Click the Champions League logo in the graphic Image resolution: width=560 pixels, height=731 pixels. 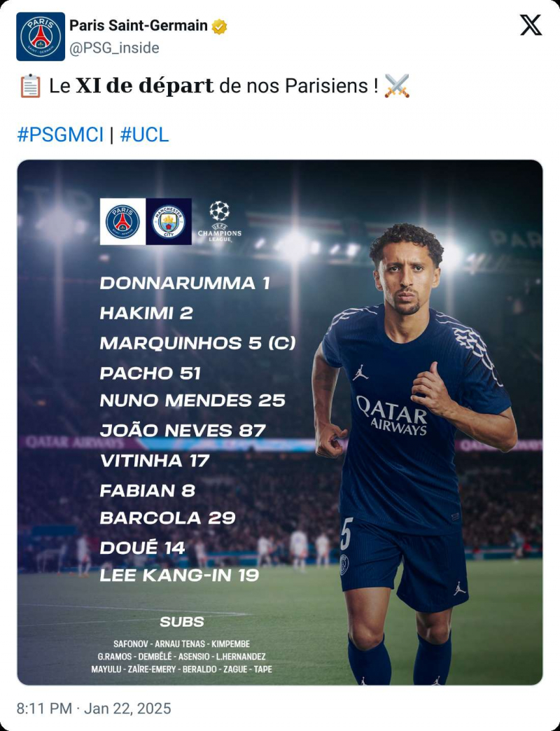(x=219, y=221)
